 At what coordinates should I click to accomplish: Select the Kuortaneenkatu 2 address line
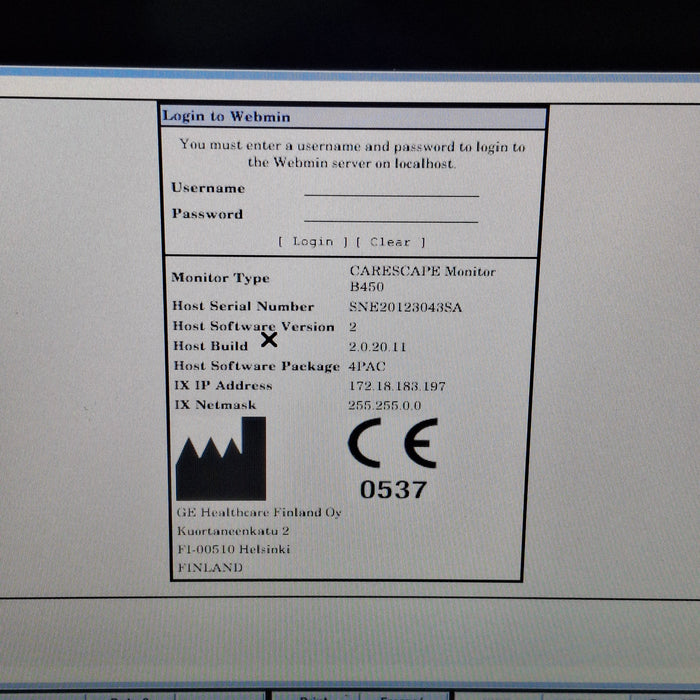click(x=233, y=531)
